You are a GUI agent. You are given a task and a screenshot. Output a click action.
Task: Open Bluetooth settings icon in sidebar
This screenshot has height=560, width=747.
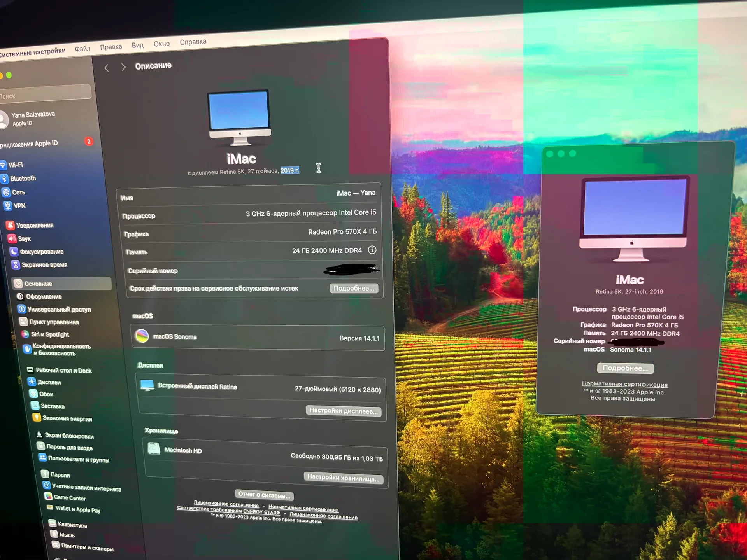click(4, 179)
